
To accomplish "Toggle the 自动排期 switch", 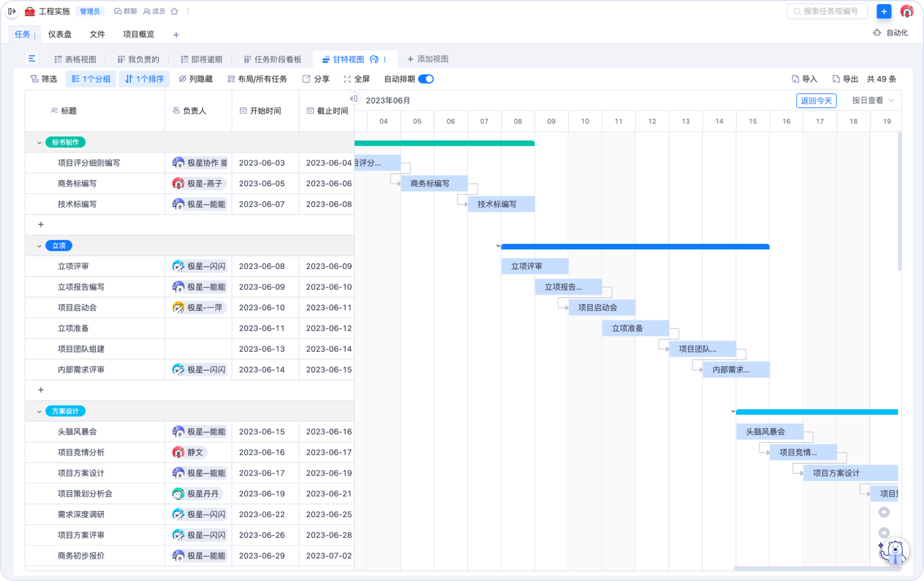I will point(426,79).
